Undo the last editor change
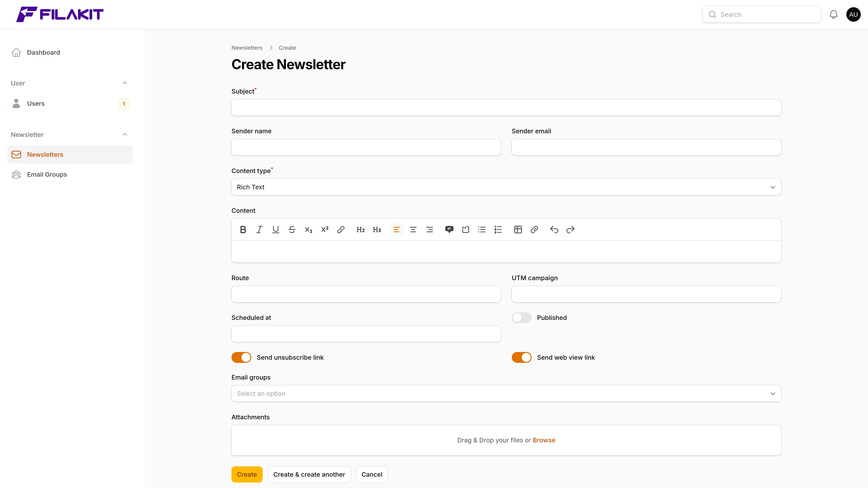The image size is (868, 488). [554, 230]
